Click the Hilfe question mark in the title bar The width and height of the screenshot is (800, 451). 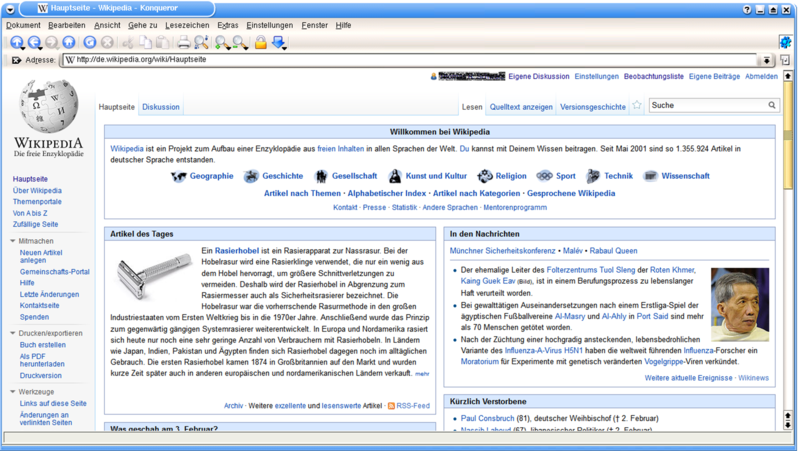[x=747, y=10]
